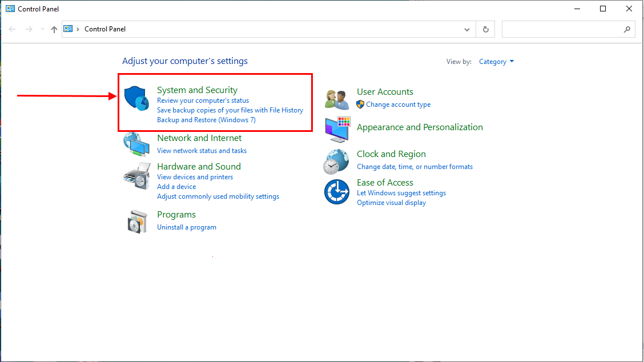Viewport: 644px width, 362px height.
Task: Open Adjust commonly used mobility settings
Action: click(x=218, y=196)
